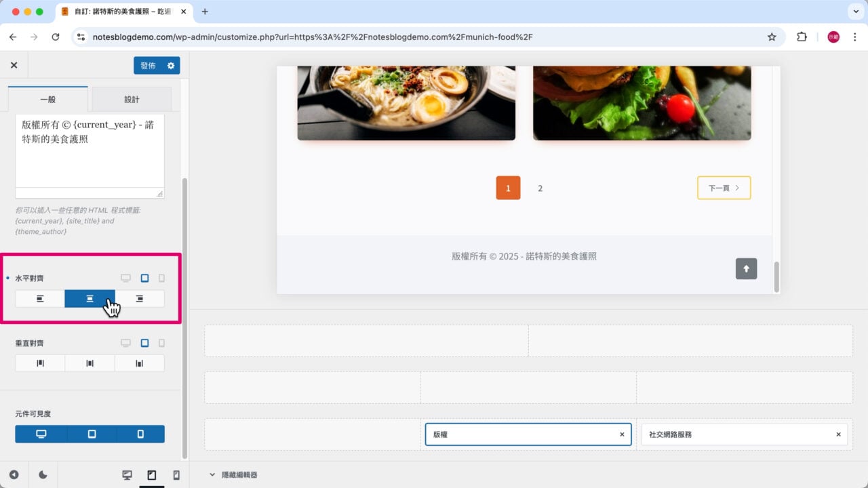
Task: Go to next page with 下一頁
Action: coord(724,188)
